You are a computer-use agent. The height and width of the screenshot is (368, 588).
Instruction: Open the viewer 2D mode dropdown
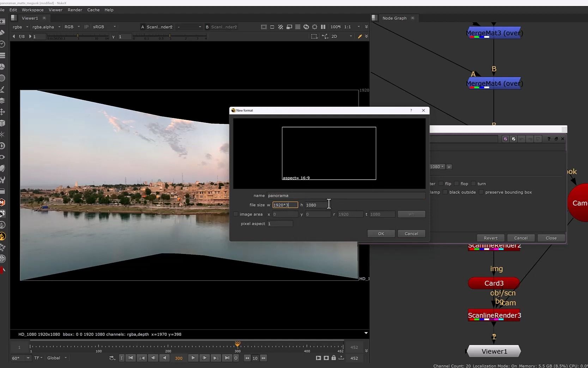[341, 36]
